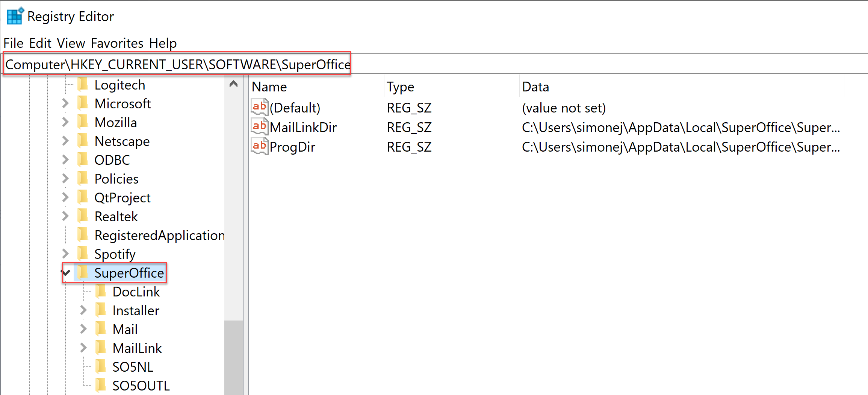Image resolution: width=868 pixels, height=395 pixels.
Task: Open the File menu
Action: pyautogui.click(x=14, y=43)
